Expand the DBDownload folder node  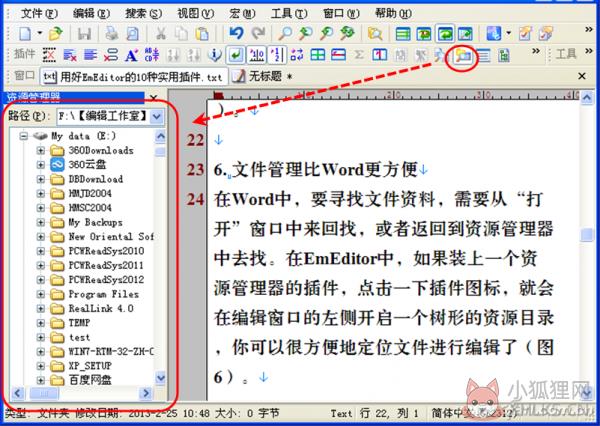click(x=41, y=179)
